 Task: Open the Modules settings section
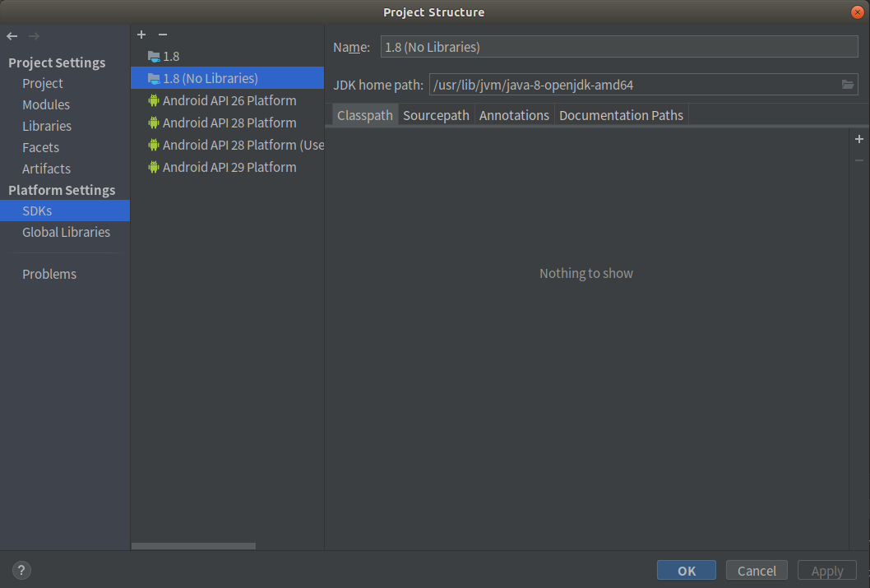point(46,104)
